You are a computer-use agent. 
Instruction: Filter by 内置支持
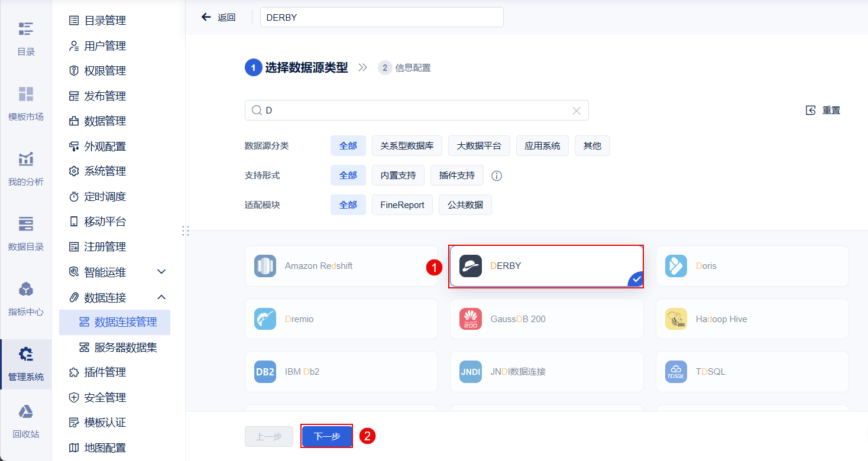coord(398,175)
